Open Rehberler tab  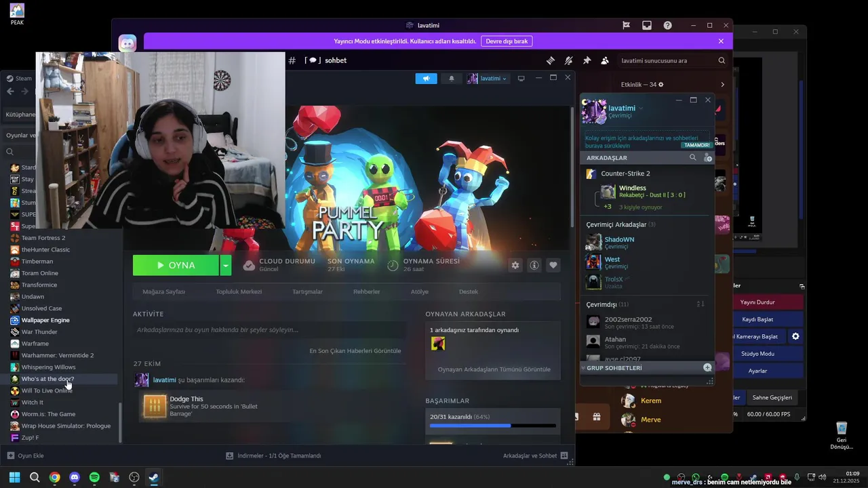[366, 291]
